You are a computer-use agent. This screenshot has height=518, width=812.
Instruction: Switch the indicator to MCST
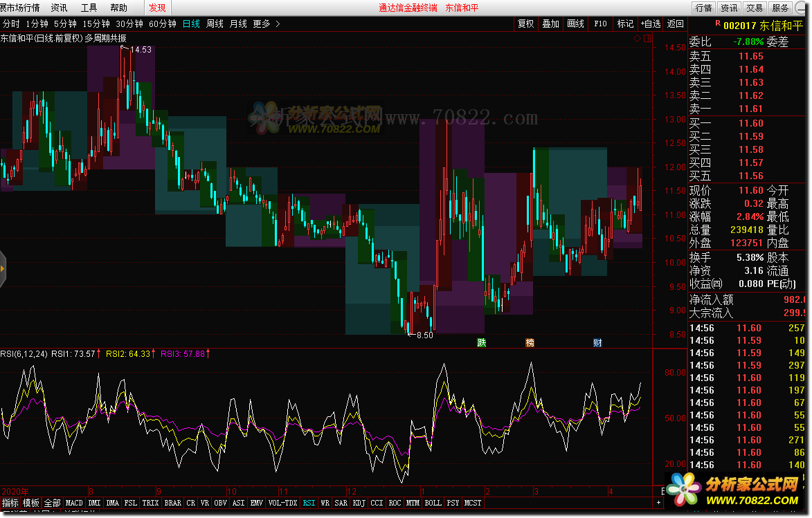coord(473,503)
